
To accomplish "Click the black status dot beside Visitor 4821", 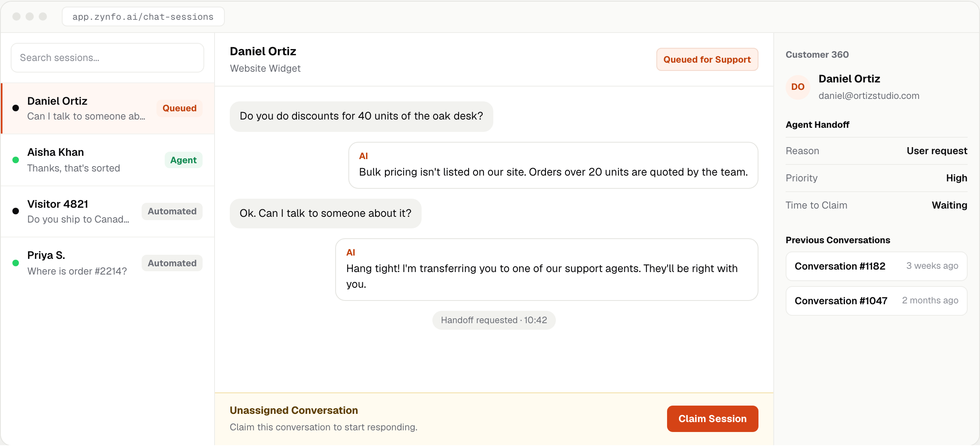I will (16, 211).
